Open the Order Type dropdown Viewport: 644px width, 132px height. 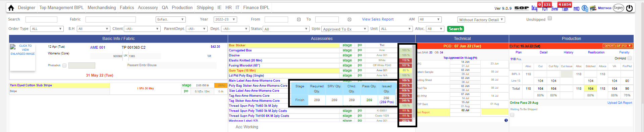tap(47, 29)
